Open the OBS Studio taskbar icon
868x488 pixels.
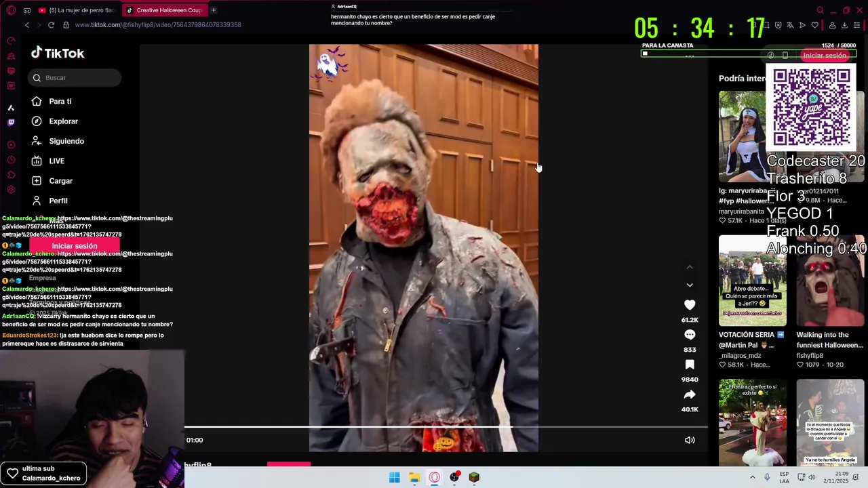coord(454,478)
